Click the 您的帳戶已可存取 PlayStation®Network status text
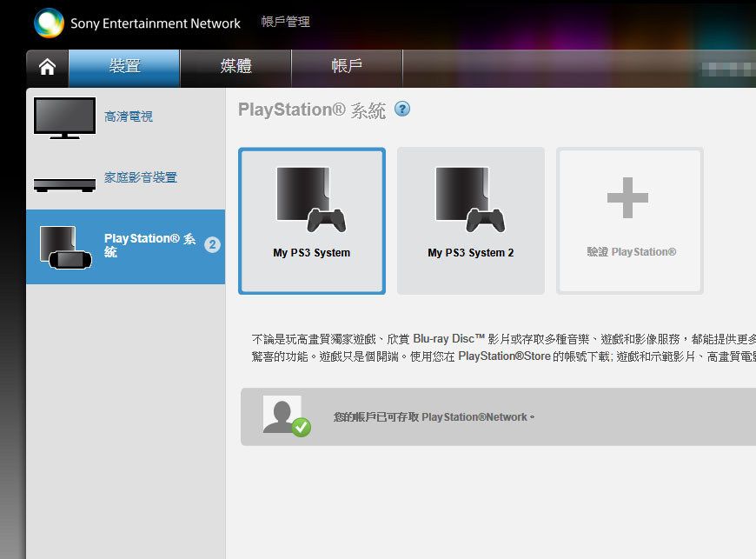 click(434, 416)
